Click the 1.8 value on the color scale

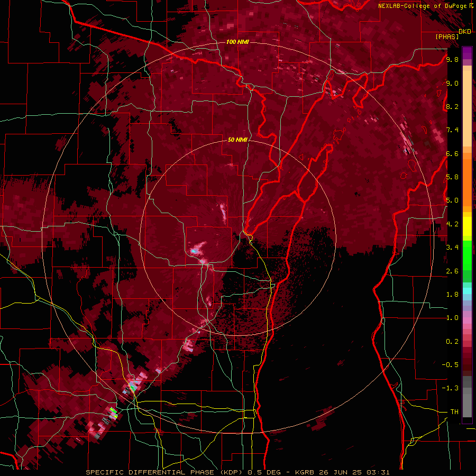(452, 294)
